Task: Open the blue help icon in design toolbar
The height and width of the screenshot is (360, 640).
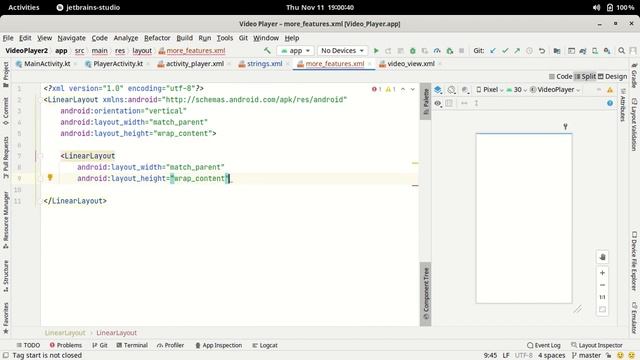Action: [610, 103]
